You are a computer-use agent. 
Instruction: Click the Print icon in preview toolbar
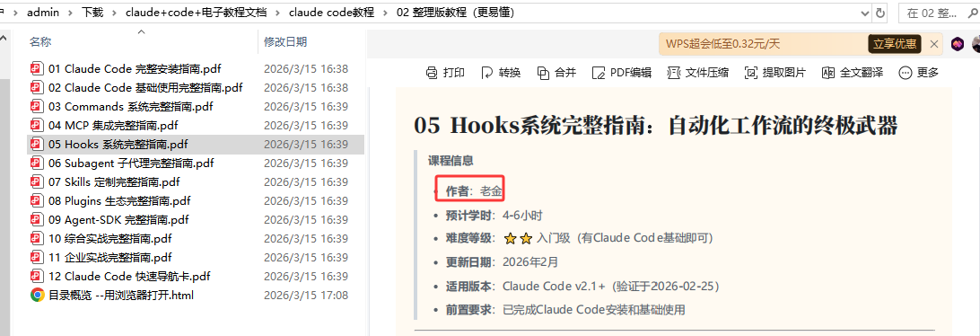click(x=432, y=73)
